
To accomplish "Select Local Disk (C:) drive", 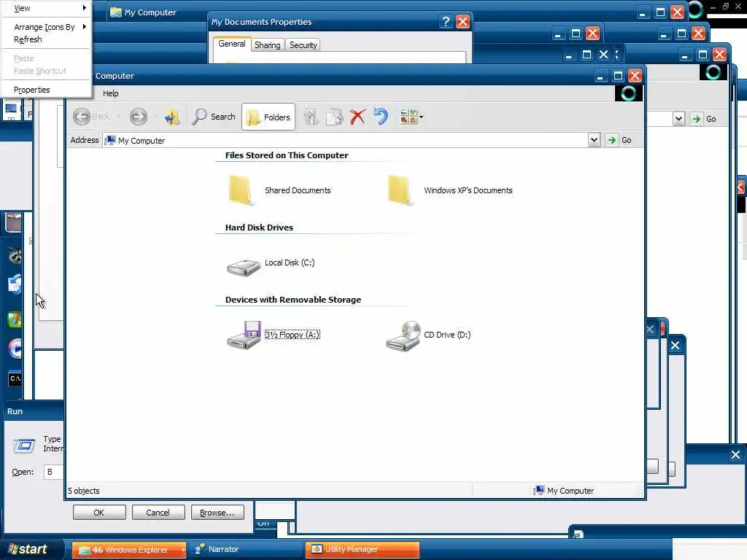I will point(271,265).
